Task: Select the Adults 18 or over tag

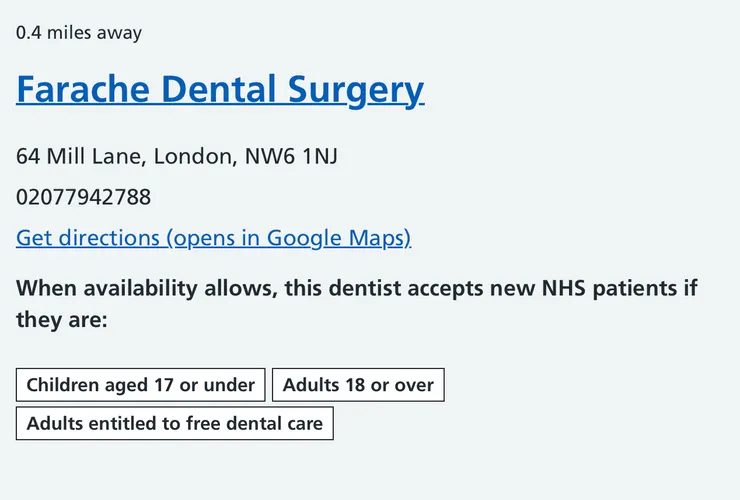Action: pos(358,385)
